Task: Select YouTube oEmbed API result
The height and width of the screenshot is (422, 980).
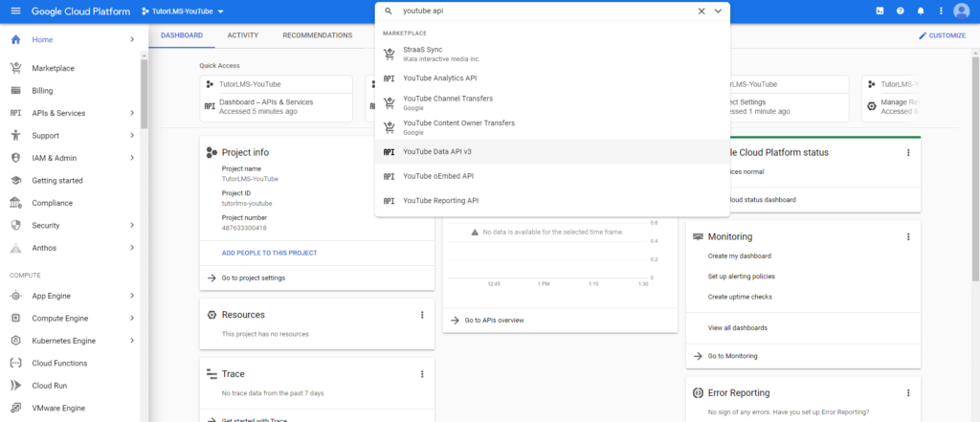Action: [552, 176]
